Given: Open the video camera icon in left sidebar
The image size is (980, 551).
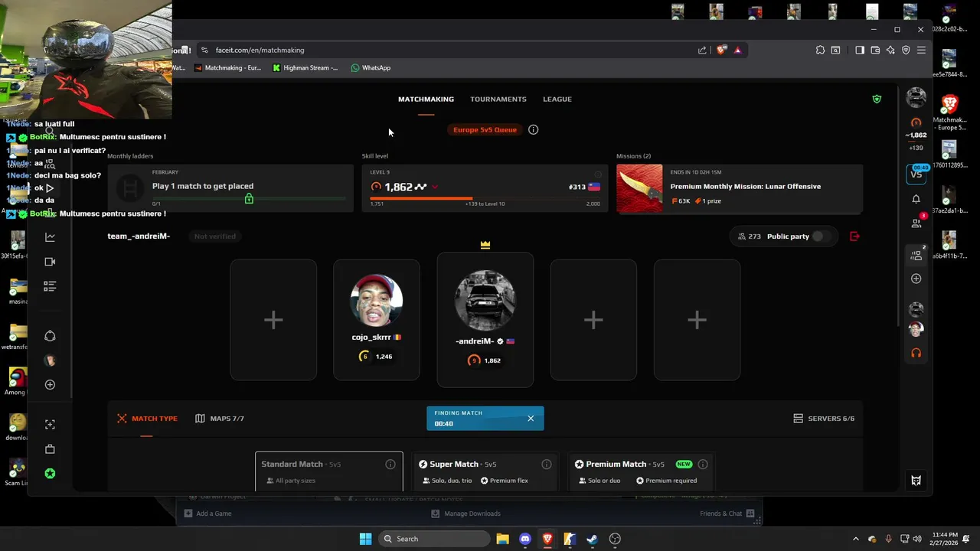Looking at the screenshot, I should click(x=50, y=262).
